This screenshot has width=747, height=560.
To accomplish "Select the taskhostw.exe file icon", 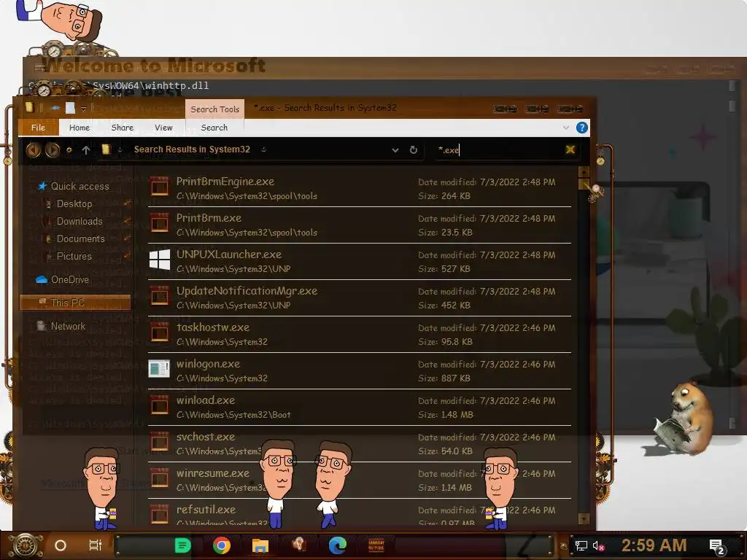I will (x=160, y=332).
